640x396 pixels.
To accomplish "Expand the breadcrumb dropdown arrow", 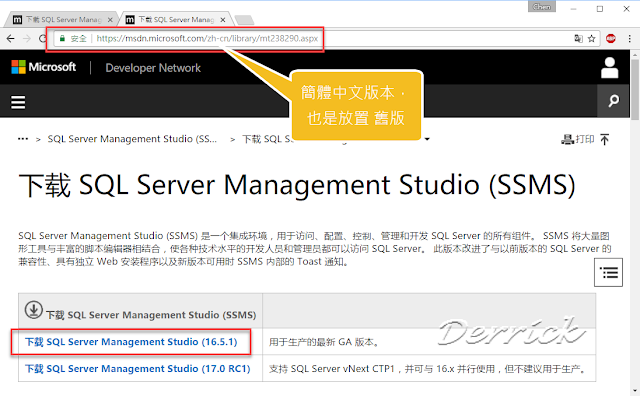I will point(427,139).
